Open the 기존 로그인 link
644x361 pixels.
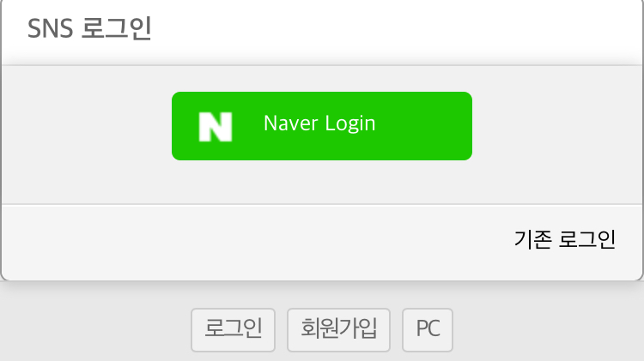[565, 239]
